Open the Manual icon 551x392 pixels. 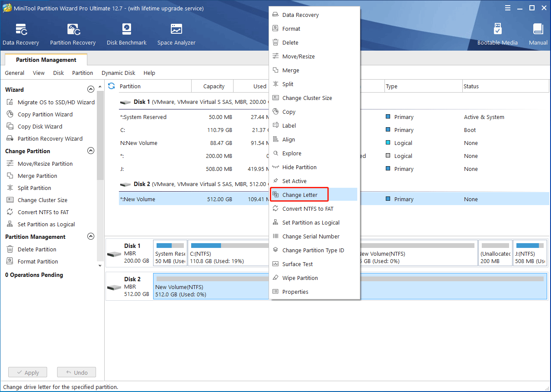coord(538,35)
